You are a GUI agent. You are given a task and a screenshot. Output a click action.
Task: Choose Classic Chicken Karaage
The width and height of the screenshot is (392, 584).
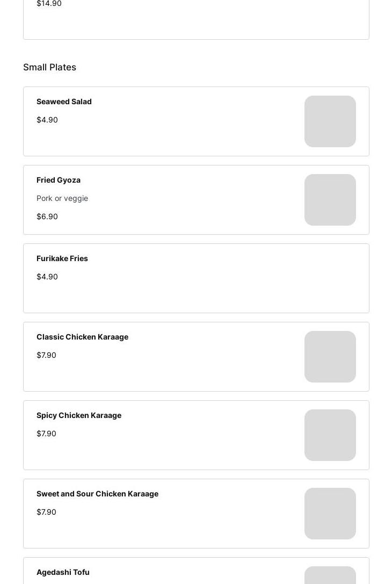coord(82,337)
